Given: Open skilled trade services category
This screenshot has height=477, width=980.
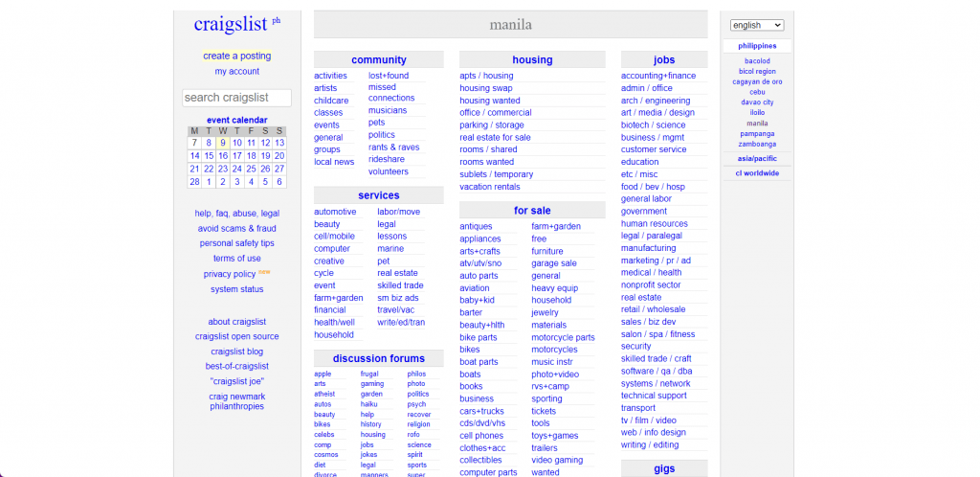Looking at the screenshot, I should [x=400, y=285].
